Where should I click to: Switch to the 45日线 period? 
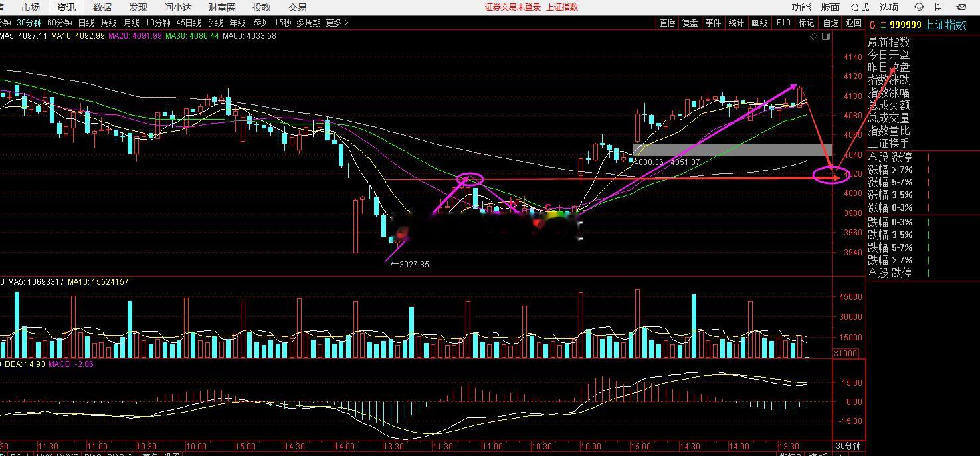[x=189, y=23]
